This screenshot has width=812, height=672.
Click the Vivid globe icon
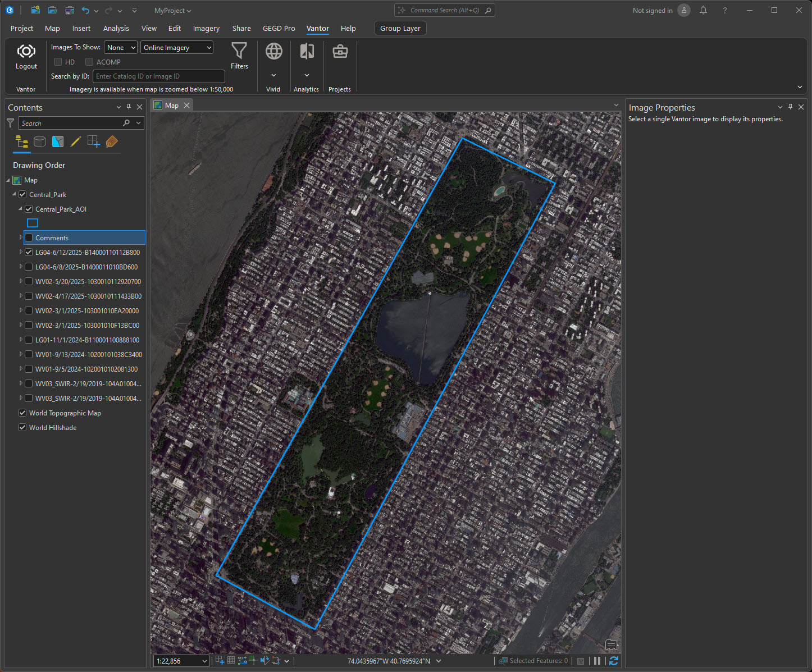[273, 52]
